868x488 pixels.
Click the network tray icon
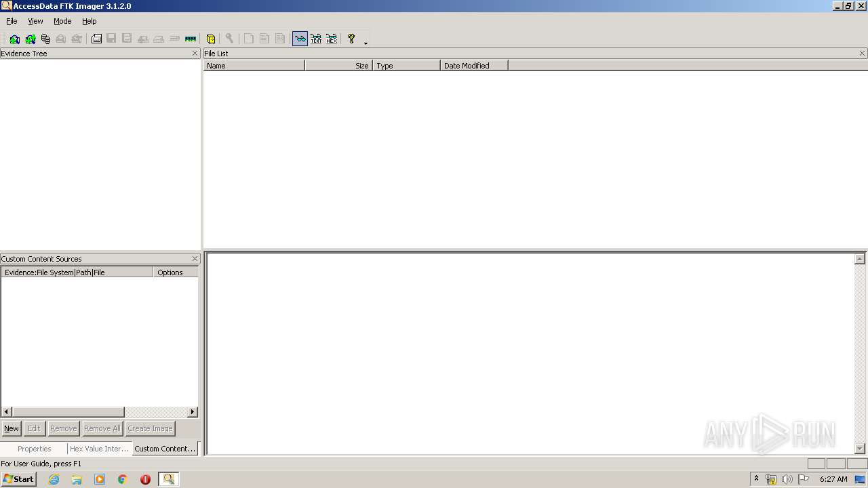(771, 479)
